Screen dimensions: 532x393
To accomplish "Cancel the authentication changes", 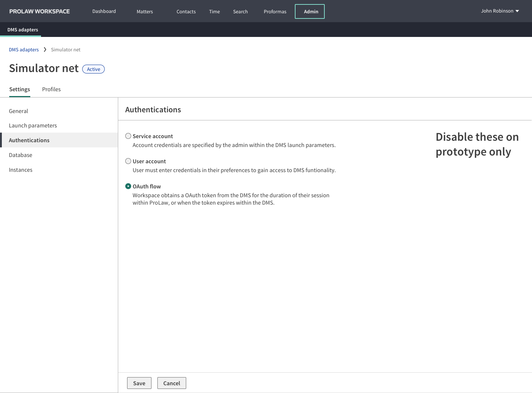I will point(171,383).
